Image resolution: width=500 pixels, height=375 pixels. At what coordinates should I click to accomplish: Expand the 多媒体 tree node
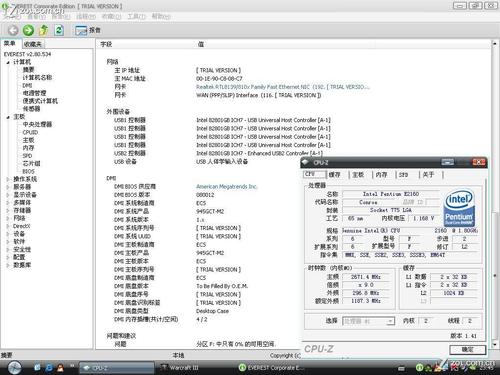[x=8, y=203]
